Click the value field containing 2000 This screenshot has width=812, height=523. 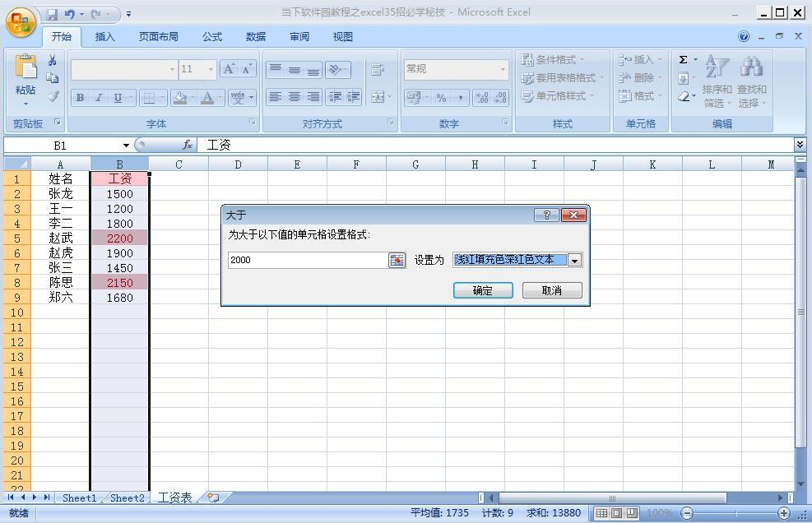[x=308, y=260]
